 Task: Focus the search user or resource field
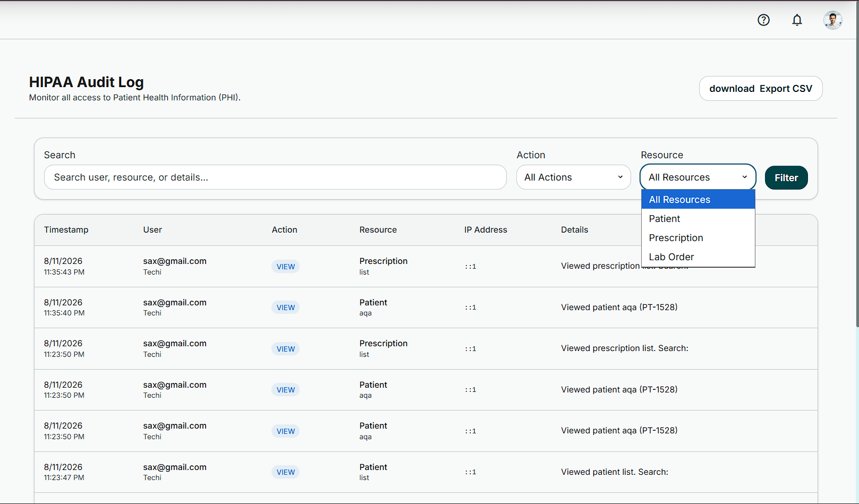pyautogui.click(x=275, y=177)
